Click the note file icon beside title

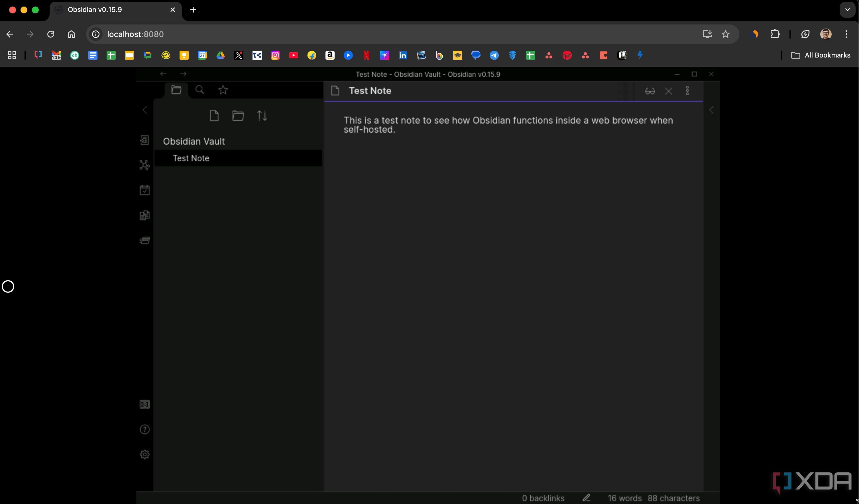(335, 91)
